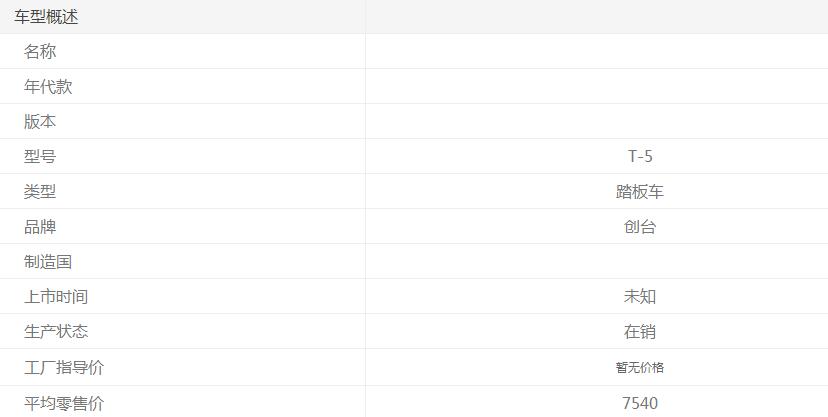This screenshot has width=828, height=417.
Task: Select the 平均零售价 row label
Action: click(64, 404)
